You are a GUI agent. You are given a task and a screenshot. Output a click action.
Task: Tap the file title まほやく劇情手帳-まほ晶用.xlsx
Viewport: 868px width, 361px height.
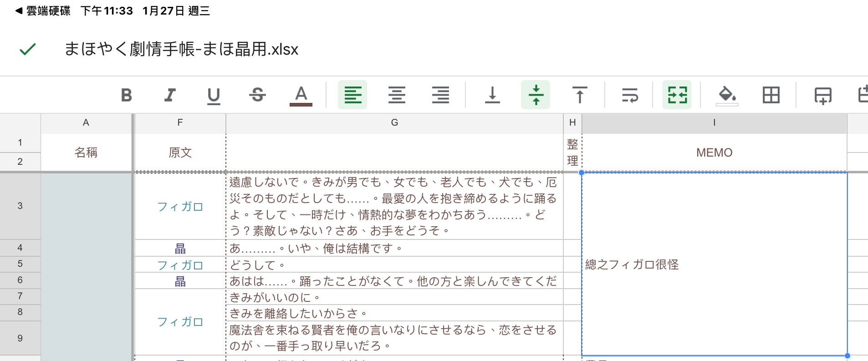(x=181, y=49)
